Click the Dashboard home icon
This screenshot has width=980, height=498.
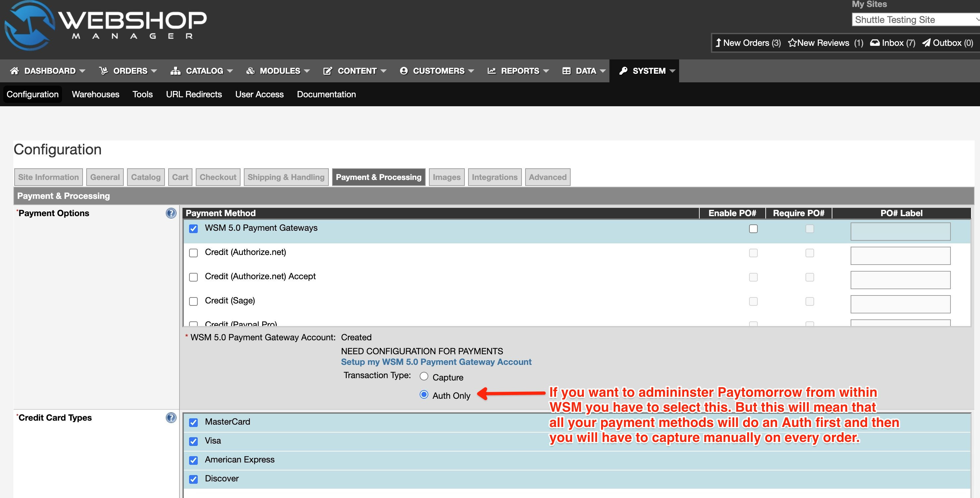click(15, 71)
